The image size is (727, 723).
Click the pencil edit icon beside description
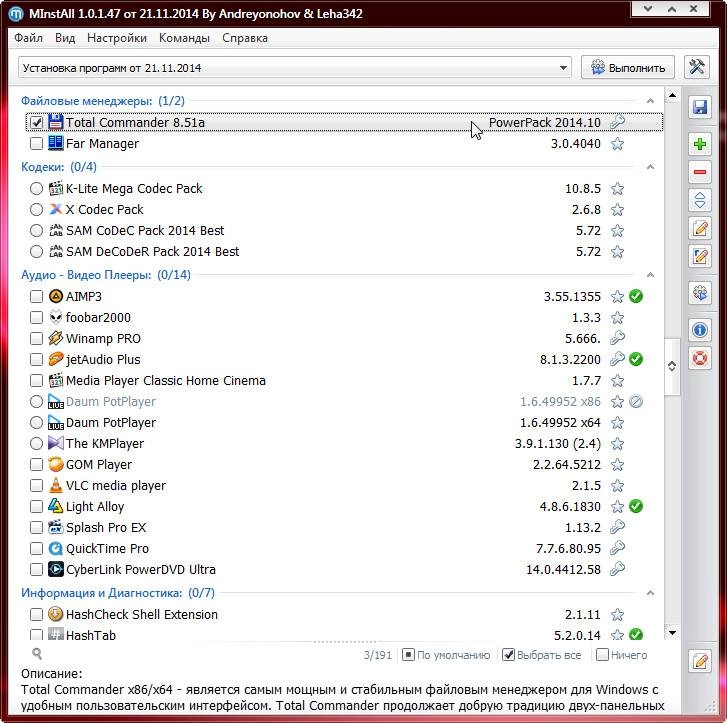[x=700, y=662]
